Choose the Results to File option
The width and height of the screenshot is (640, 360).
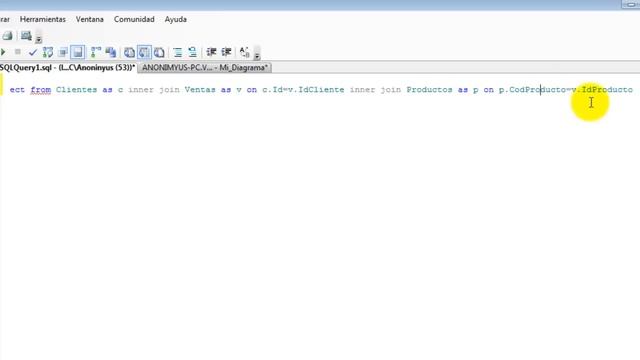[159, 52]
